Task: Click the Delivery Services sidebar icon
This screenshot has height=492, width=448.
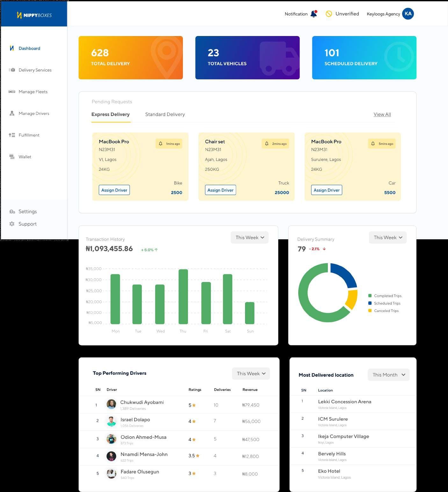Action: (x=12, y=70)
